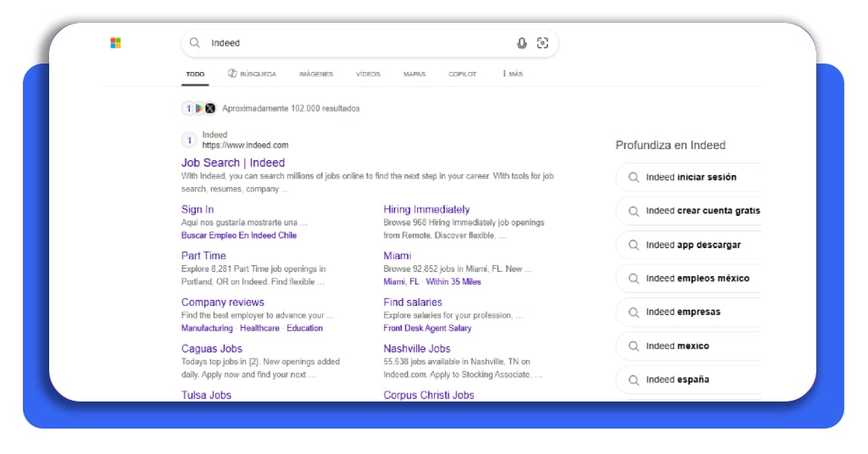Search Indeed españa suggestion
This screenshot has height=454, width=868.
click(688, 380)
